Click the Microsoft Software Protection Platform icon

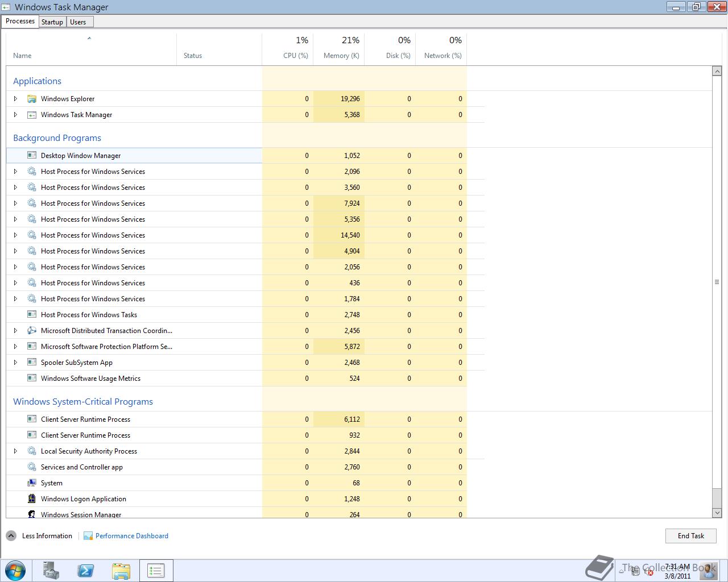[x=32, y=347]
